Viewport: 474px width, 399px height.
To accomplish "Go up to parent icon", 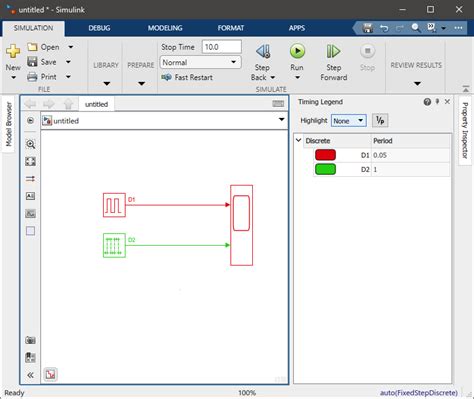I will coord(68,104).
